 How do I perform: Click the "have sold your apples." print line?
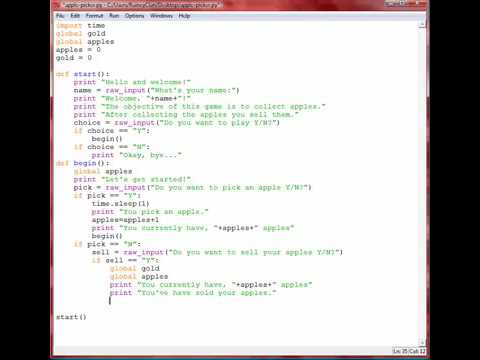tap(193, 293)
